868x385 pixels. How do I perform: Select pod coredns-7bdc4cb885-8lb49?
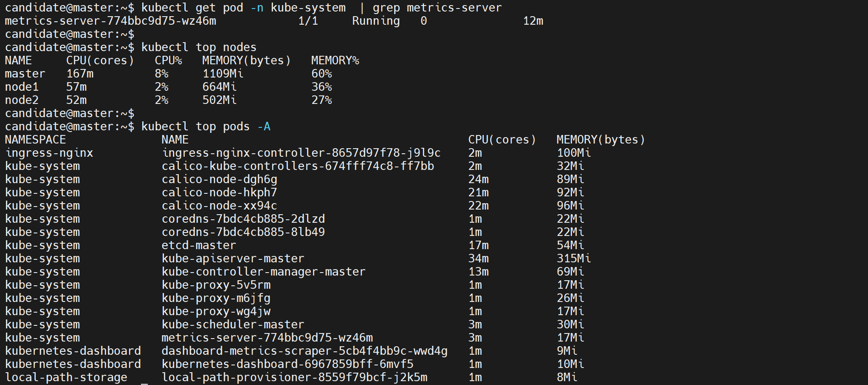[243, 232]
